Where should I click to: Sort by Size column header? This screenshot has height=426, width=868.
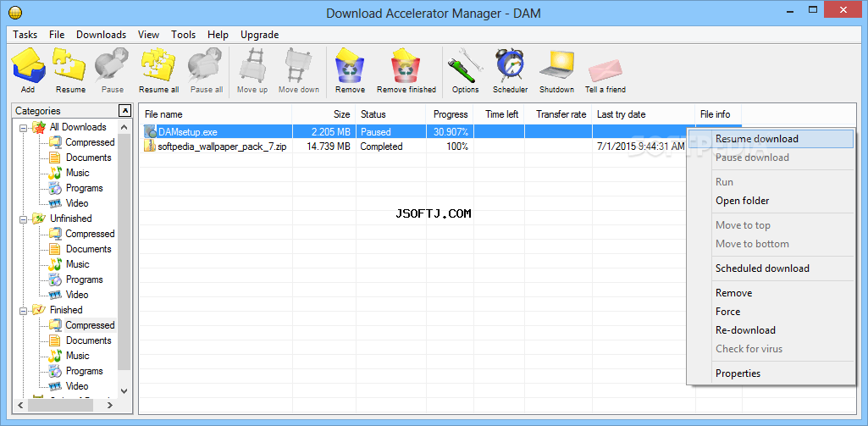(323, 114)
